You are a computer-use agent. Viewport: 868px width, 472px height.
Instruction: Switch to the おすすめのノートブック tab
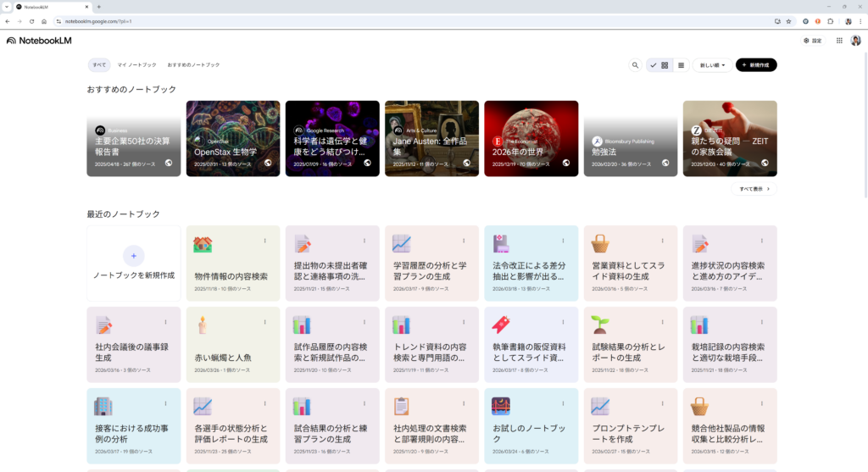point(193,65)
